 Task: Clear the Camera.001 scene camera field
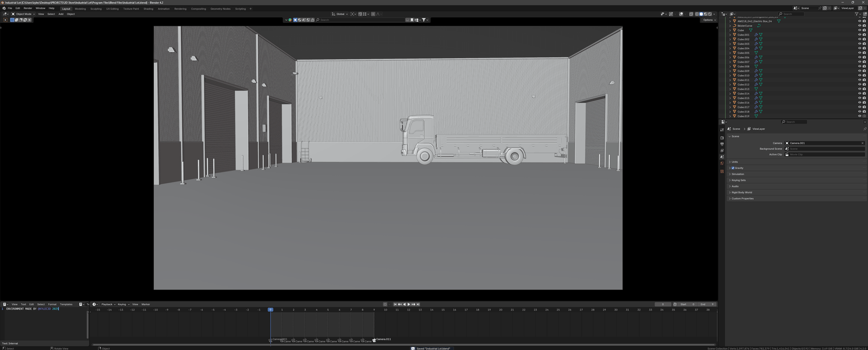point(863,143)
